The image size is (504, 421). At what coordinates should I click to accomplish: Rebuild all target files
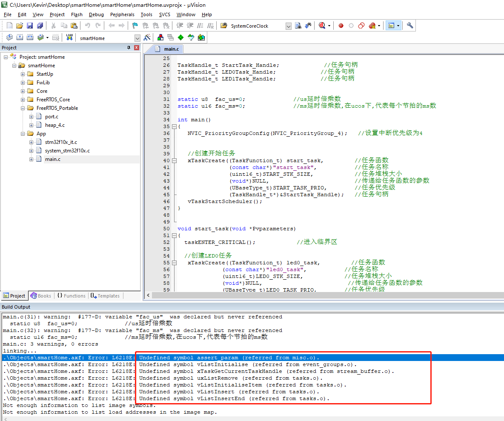(30, 37)
